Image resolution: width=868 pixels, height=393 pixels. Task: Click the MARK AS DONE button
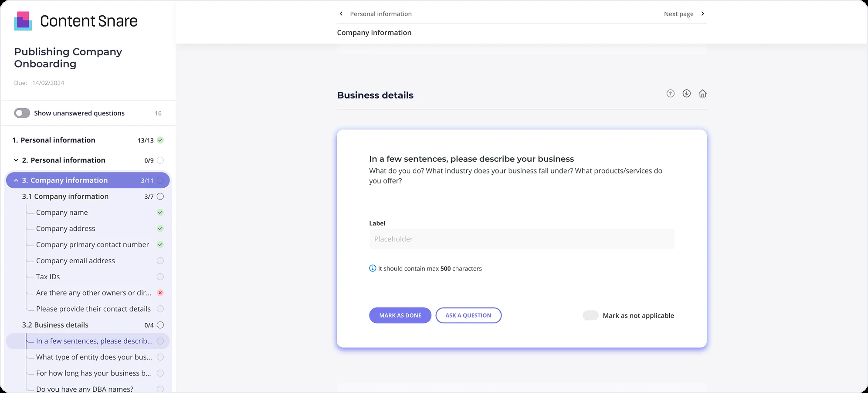(x=400, y=315)
